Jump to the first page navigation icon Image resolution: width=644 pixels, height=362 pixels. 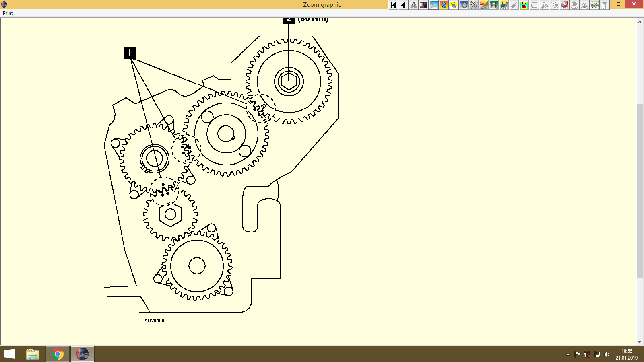(392, 5)
